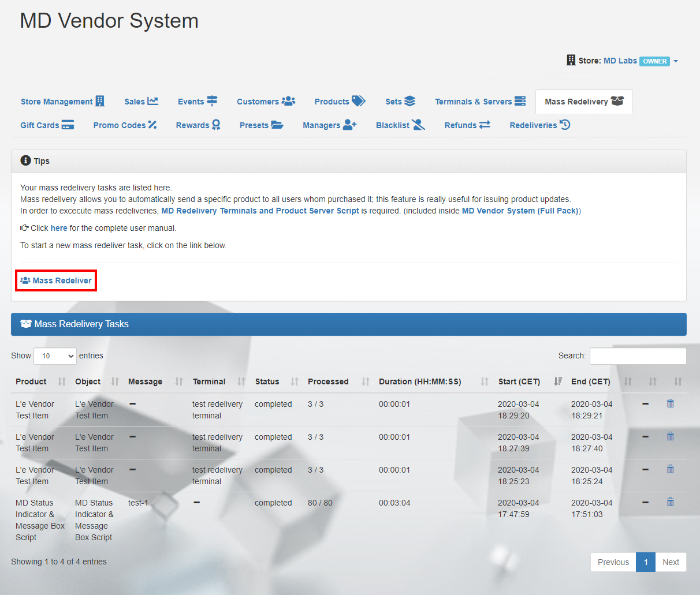Screen dimensions: 700x595
Task: Open MD Vendor System (Full Pack) link
Action: (x=520, y=211)
